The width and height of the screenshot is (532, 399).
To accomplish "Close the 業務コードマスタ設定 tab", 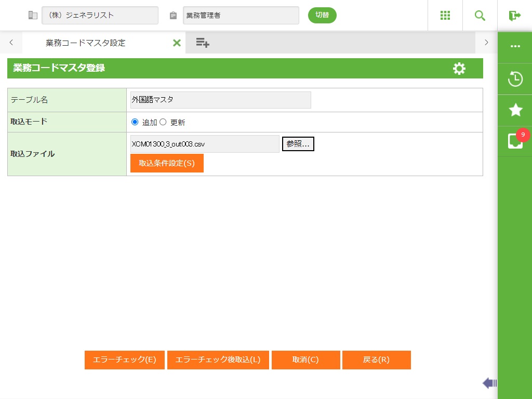I will pos(177,43).
